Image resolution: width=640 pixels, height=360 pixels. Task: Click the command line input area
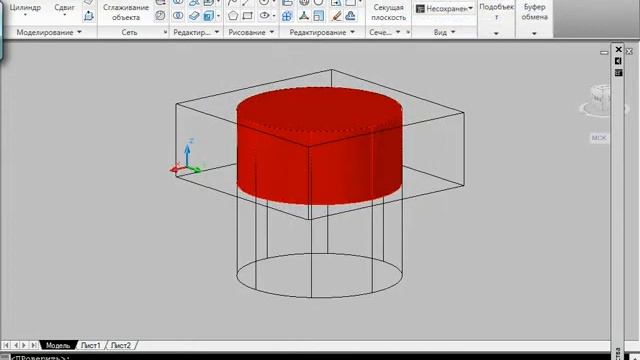tap(314, 357)
